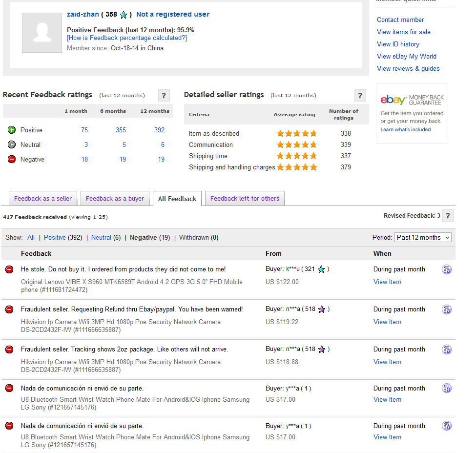The height and width of the screenshot is (453, 476).
Task: Click the red Negative icon in ratings table
Action: [x=12, y=159]
